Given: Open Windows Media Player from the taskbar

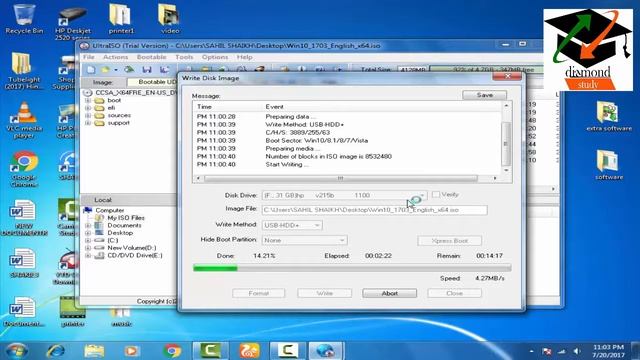Looking at the screenshot, I should pyautogui.click(x=131, y=351).
